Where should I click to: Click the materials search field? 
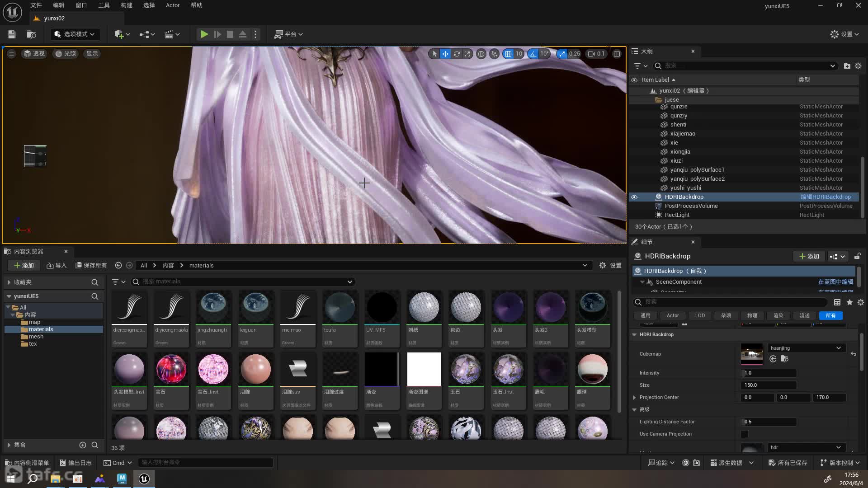click(243, 282)
